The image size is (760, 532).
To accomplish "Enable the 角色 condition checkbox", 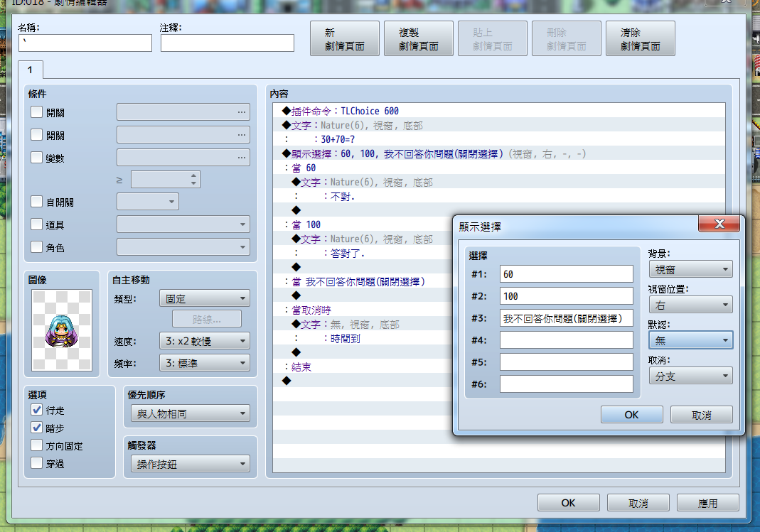I will [36, 247].
